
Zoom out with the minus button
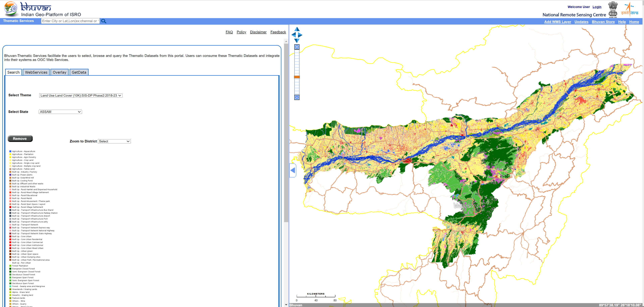[297, 97]
